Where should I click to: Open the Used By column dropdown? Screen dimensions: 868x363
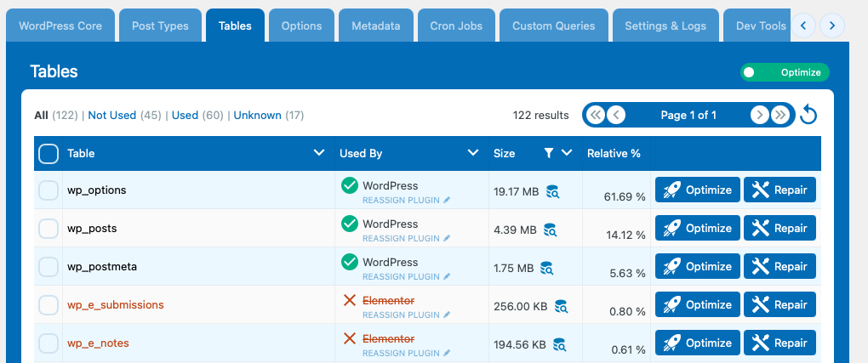click(473, 153)
